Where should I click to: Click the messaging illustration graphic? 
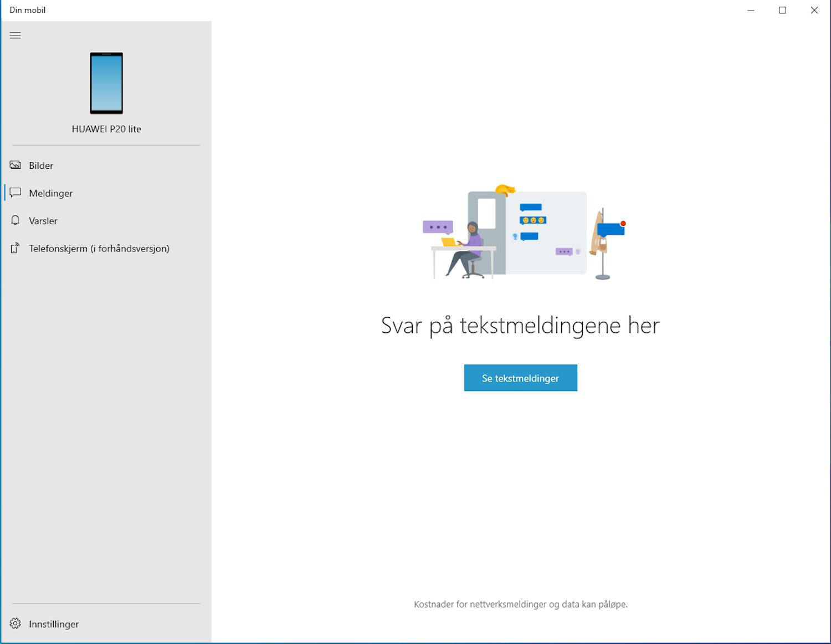[x=521, y=233]
